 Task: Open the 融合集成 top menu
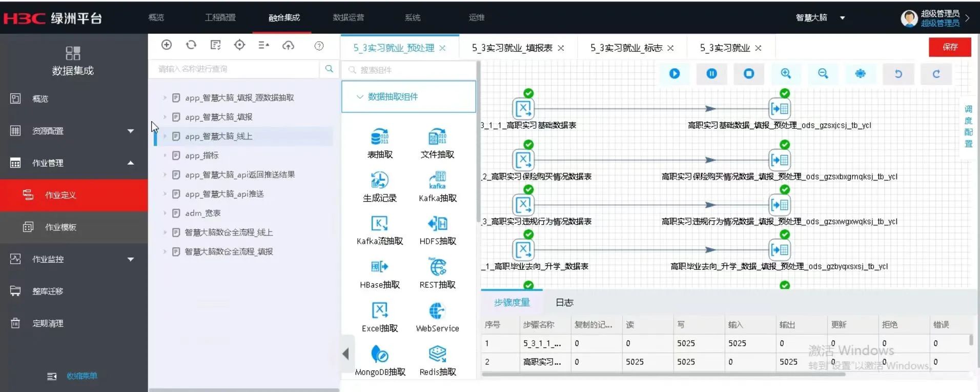(284, 17)
